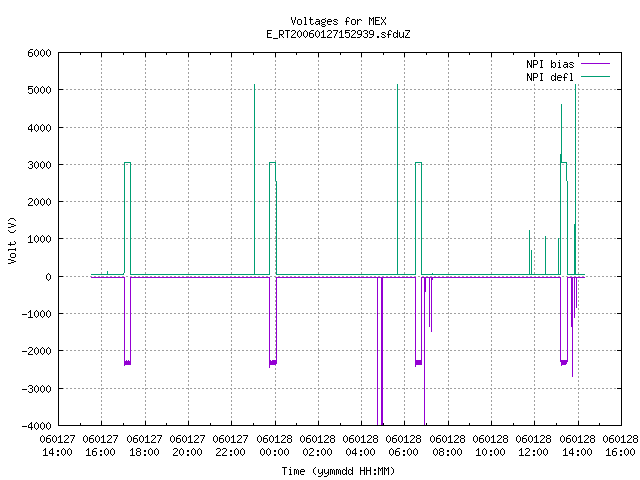This screenshot has width=640, height=480.
Task: Click the chart title 'Voltages for MEX'
Action: pos(338,21)
